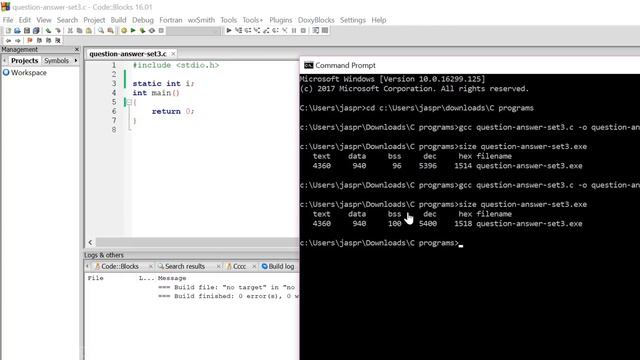The image size is (640, 360).
Task: Jump forward using the right arrow icon
Action: 18,40
